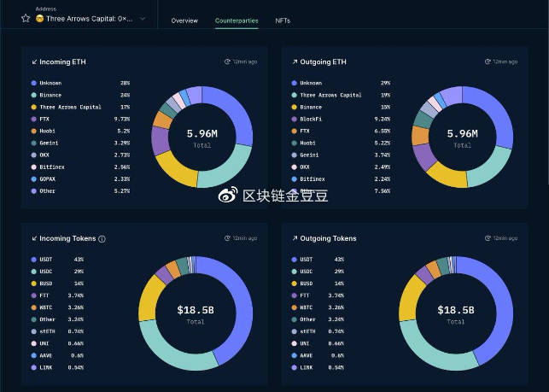Image resolution: width=549 pixels, height=392 pixels.
Task: Open the NFTs tab
Action: click(282, 20)
